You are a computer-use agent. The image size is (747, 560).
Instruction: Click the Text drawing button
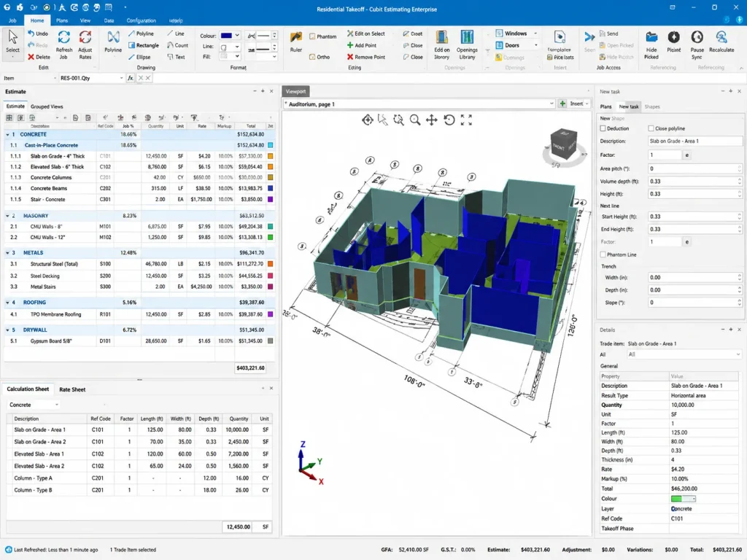click(176, 57)
